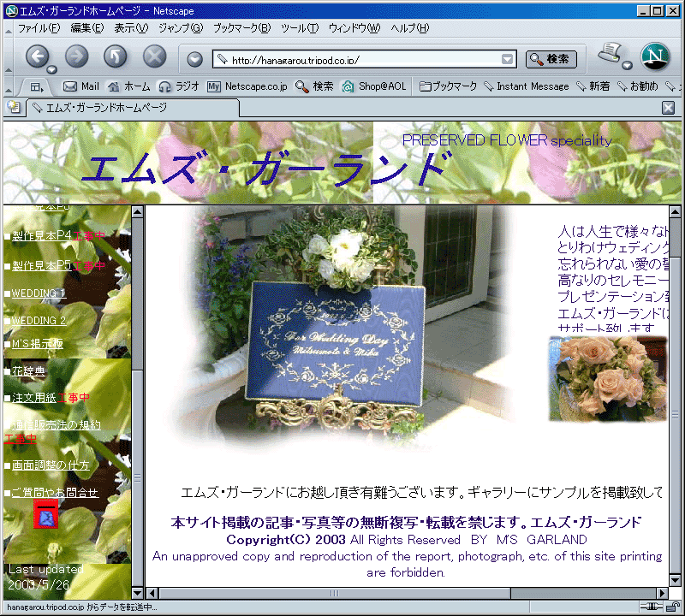This screenshot has width=685, height=616.
Task: Open the 製作見本P4 link
Action: (41, 236)
